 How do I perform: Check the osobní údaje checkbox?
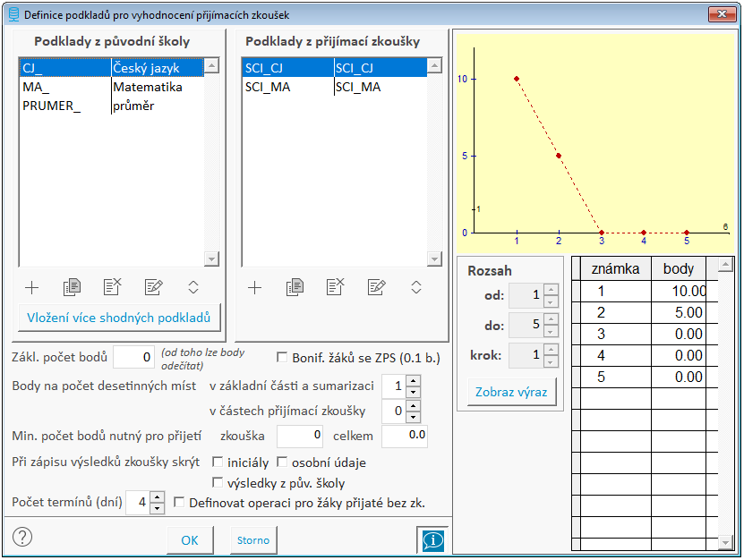(282, 462)
